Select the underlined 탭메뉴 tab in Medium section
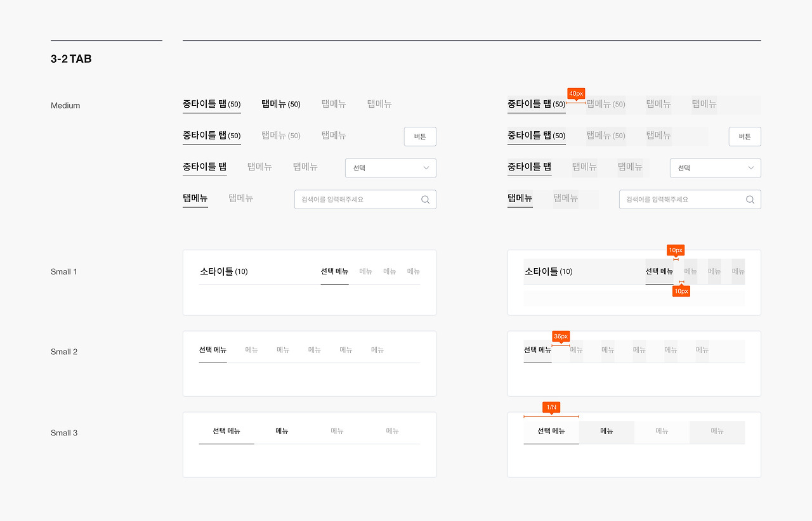Image resolution: width=812 pixels, height=521 pixels. pos(195,198)
